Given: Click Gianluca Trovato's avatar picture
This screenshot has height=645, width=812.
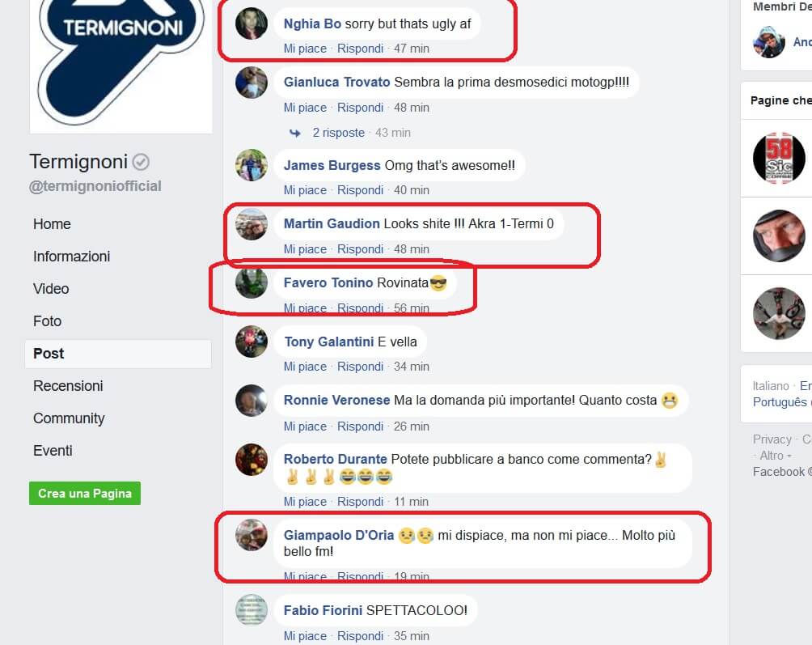Looking at the screenshot, I should (x=252, y=83).
